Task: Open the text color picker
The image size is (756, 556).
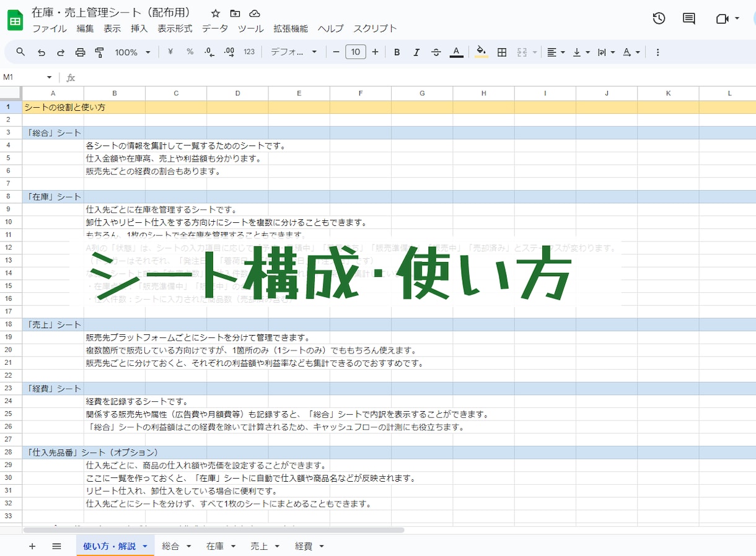Action: (456, 52)
